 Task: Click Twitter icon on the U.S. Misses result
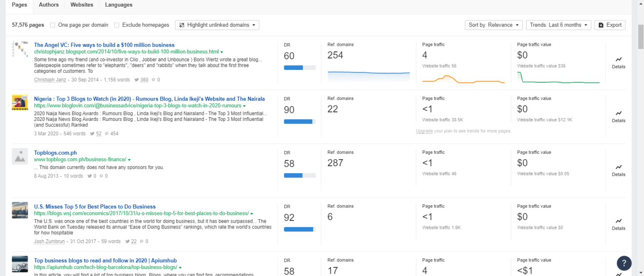pos(127,242)
